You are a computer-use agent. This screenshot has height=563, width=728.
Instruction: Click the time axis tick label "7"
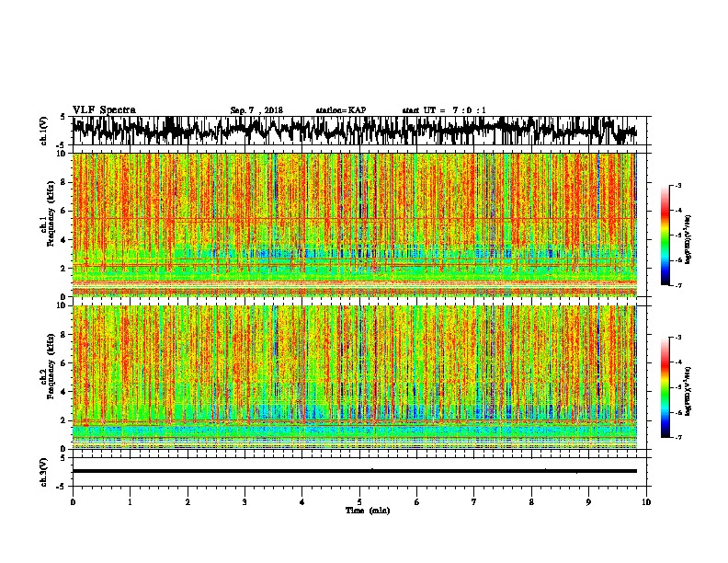tap(474, 502)
